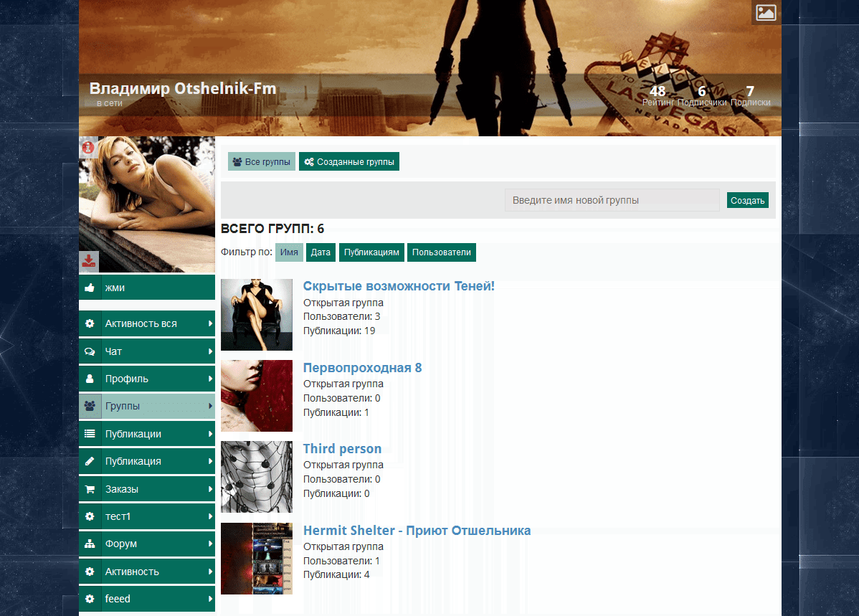Click the cover image change icon
Viewport: 859px width, 616px height.
pyautogui.click(x=766, y=12)
